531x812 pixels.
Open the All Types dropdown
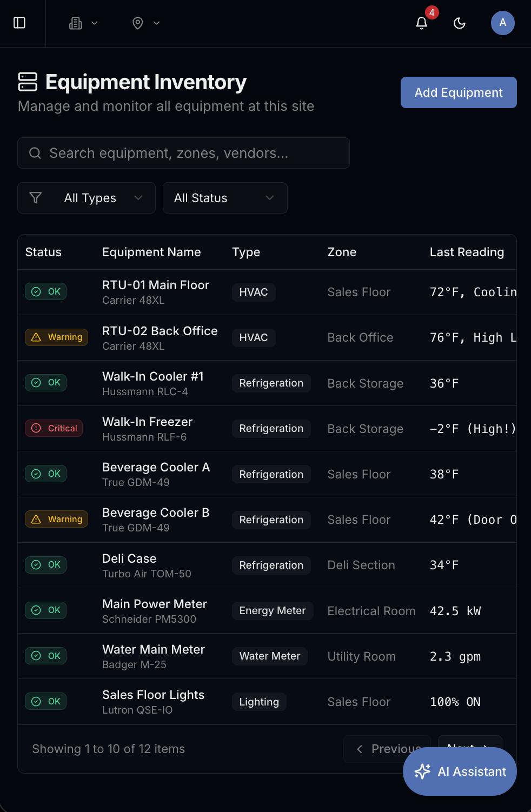[86, 198]
